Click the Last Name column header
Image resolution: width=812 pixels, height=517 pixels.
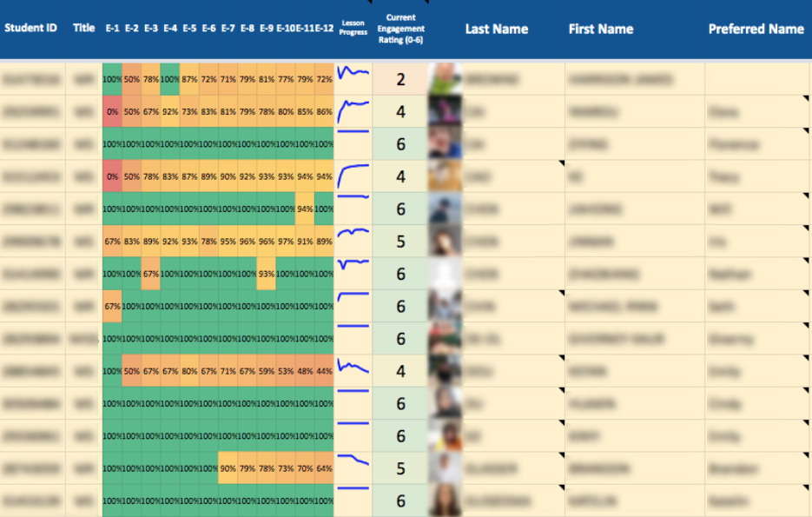pos(497,29)
